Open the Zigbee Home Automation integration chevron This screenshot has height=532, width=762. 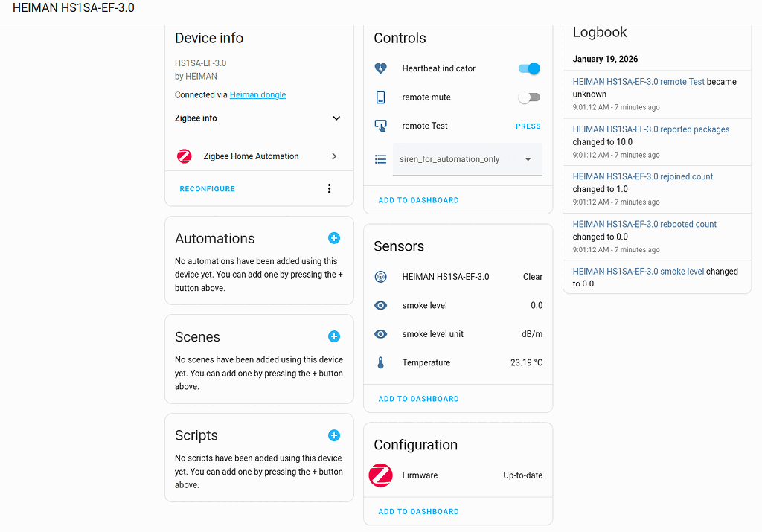click(334, 156)
